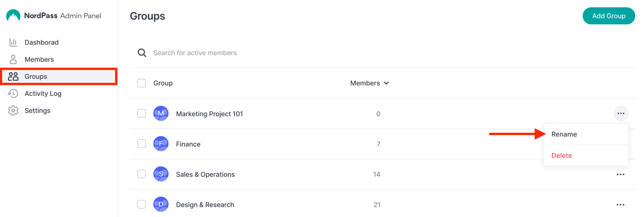Open the Groups sidebar item
The height and width of the screenshot is (217, 644).
(x=59, y=76)
